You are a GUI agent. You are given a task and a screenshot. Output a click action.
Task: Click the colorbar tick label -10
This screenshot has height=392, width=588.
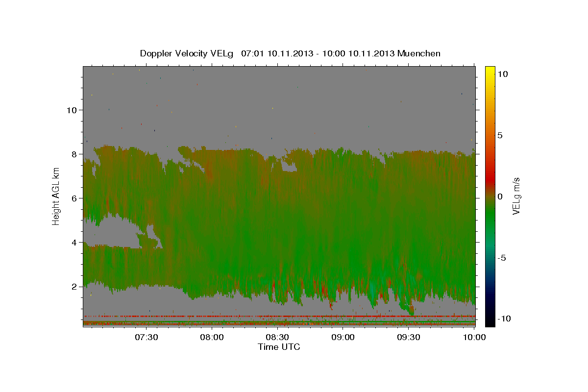click(x=503, y=318)
